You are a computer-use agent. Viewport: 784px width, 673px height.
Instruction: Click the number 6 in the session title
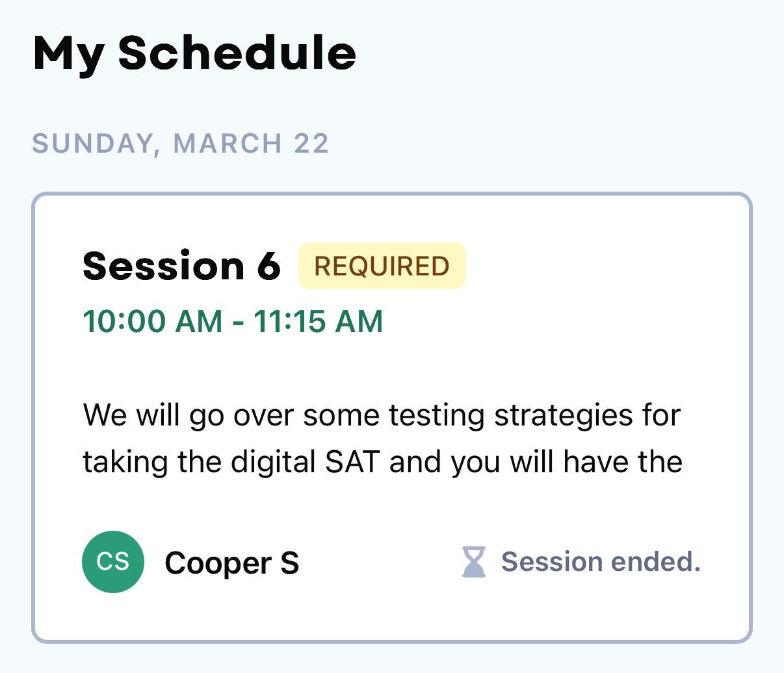268,266
